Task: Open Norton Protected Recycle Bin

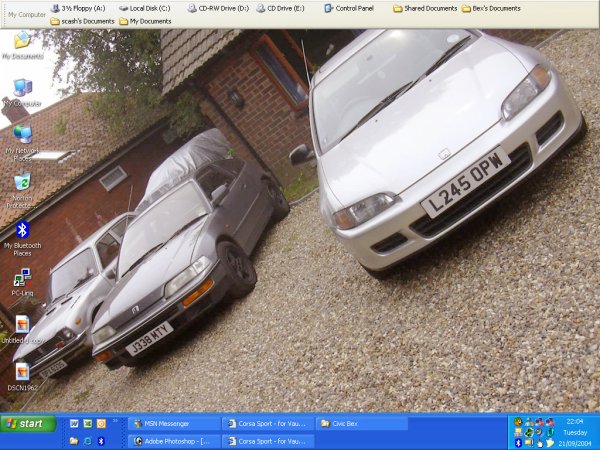Action: pos(22,183)
